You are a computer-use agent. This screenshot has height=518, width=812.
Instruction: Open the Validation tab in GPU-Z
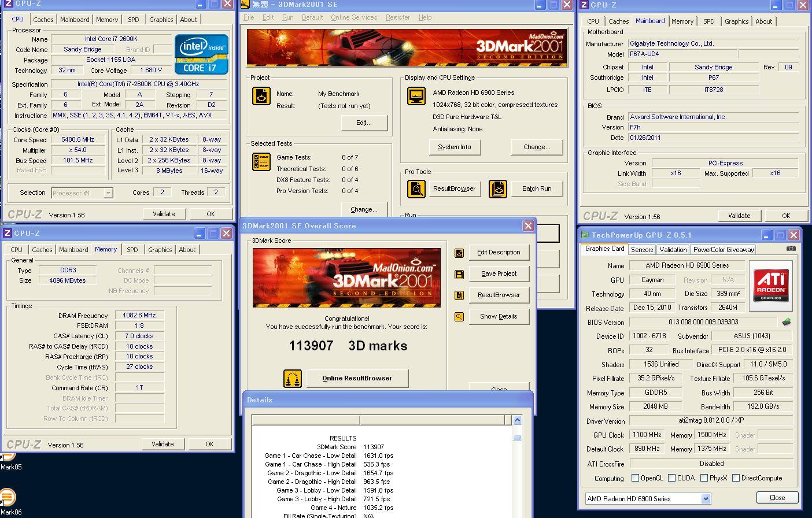[x=673, y=250]
